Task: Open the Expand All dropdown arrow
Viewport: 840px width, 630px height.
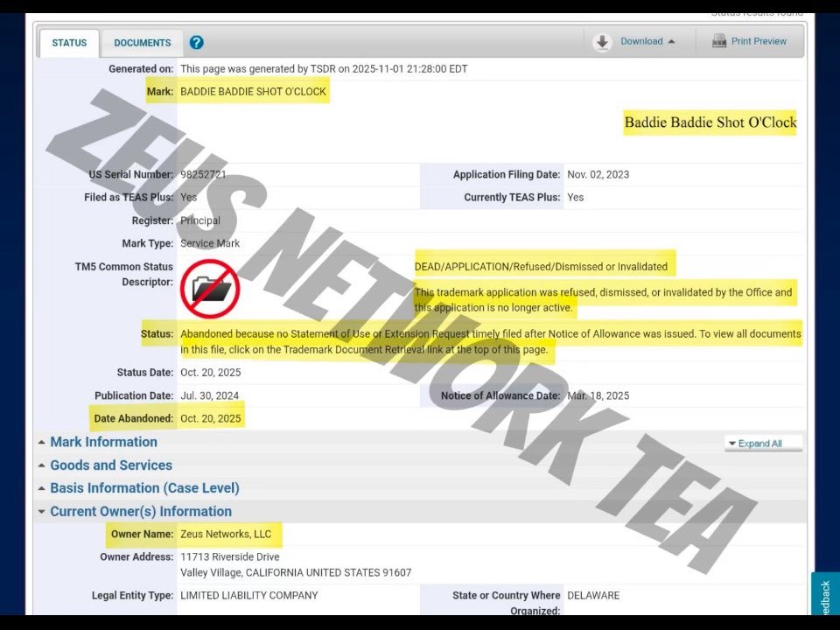Action: tap(732, 444)
